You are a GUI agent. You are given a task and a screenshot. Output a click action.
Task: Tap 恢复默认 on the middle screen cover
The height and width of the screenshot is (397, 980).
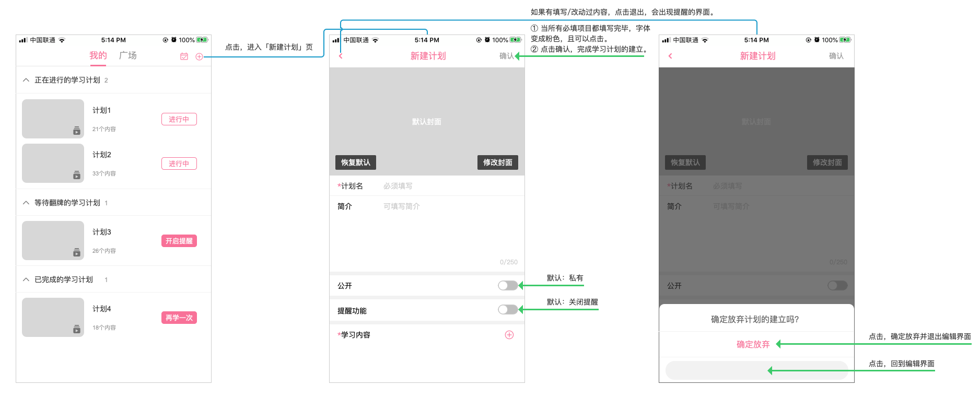coord(356,162)
